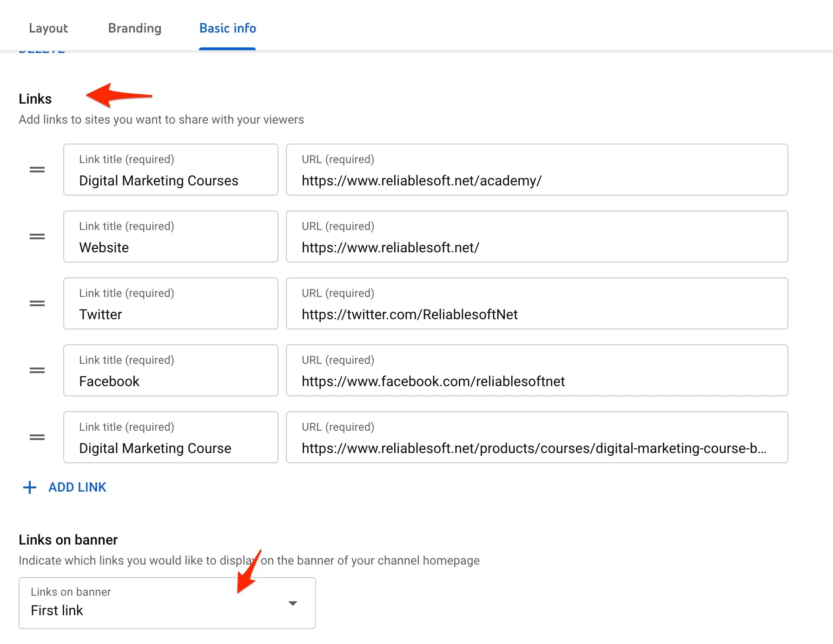
Task: Select the Basic info tab
Action: click(227, 28)
